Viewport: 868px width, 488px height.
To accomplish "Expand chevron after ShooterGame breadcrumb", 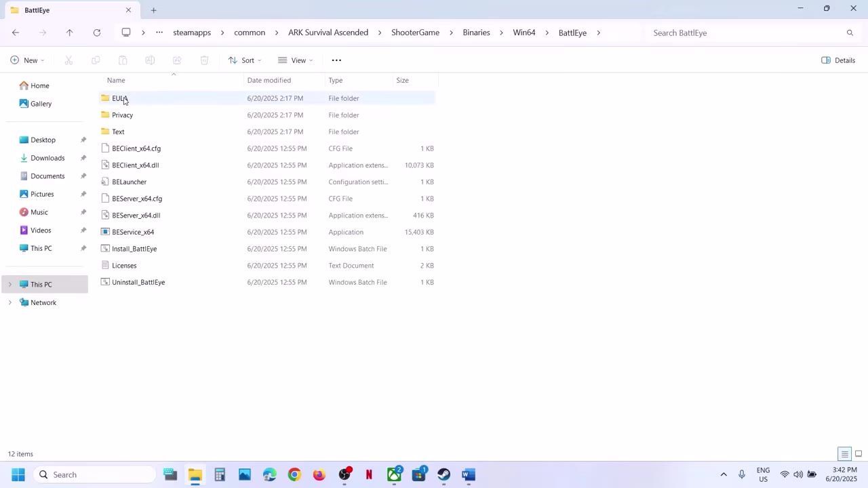I will click(x=451, y=33).
